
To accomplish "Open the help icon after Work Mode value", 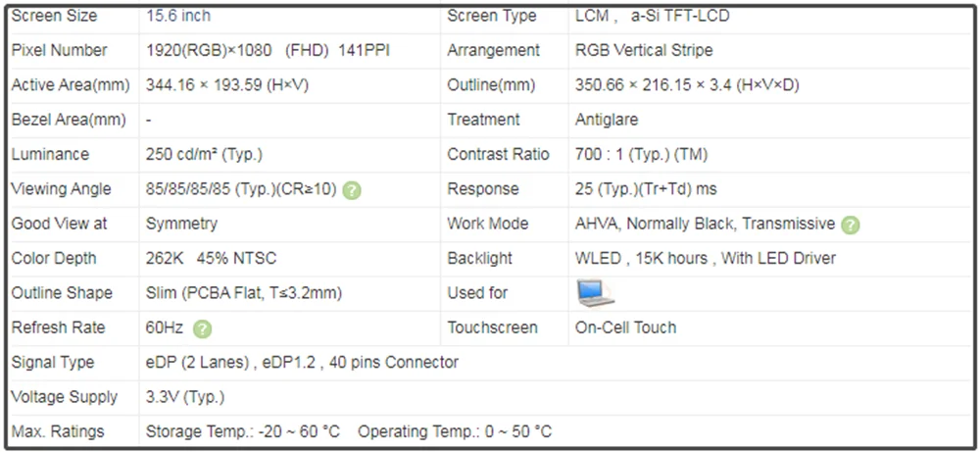I will coord(851,225).
